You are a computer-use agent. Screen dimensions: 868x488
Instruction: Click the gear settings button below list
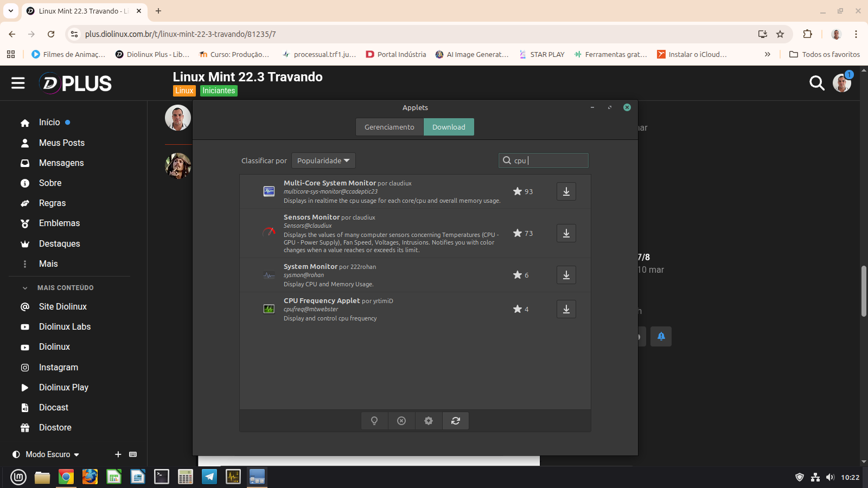coord(429,421)
